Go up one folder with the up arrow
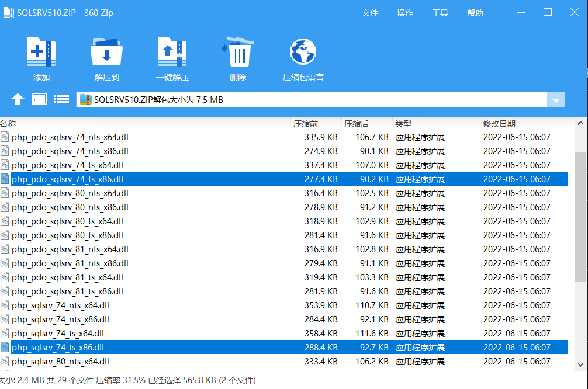The width and height of the screenshot is (588, 389). point(18,99)
